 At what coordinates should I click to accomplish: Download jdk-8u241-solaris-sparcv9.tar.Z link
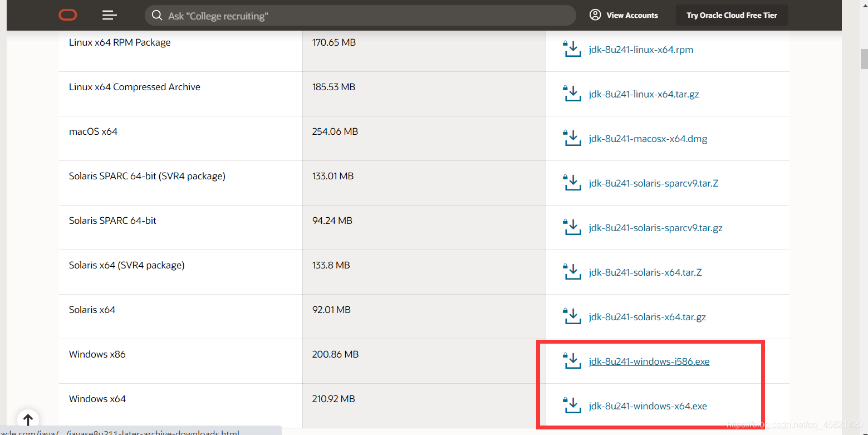(x=654, y=183)
